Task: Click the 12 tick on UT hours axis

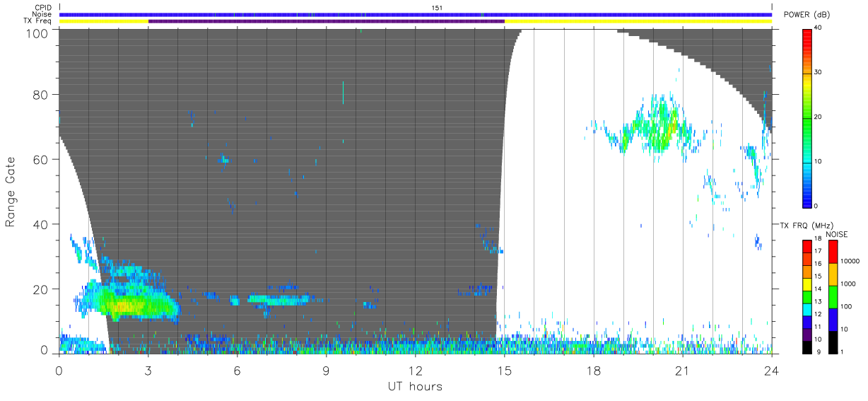Action: pyautogui.click(x=416, y=370)
